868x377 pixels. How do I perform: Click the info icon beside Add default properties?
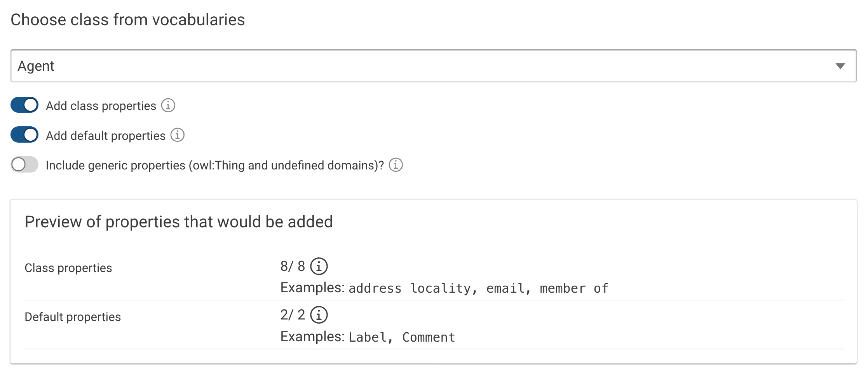[178, 135]
